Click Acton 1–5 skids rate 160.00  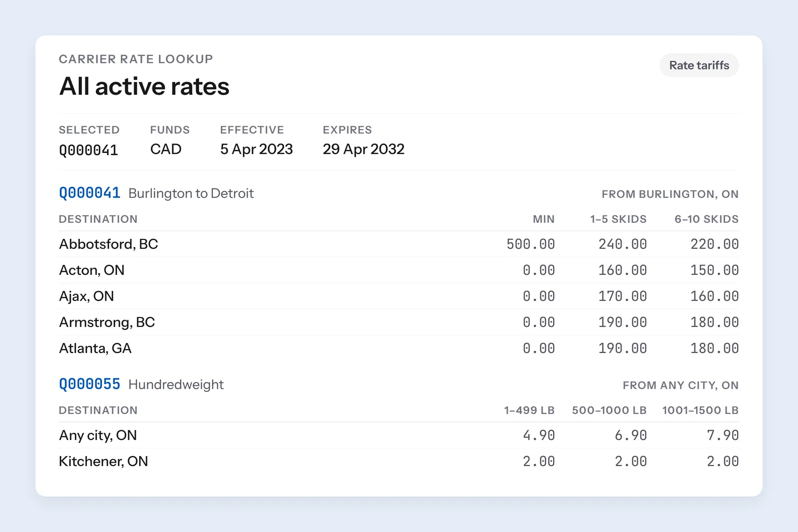pos(622,270)
